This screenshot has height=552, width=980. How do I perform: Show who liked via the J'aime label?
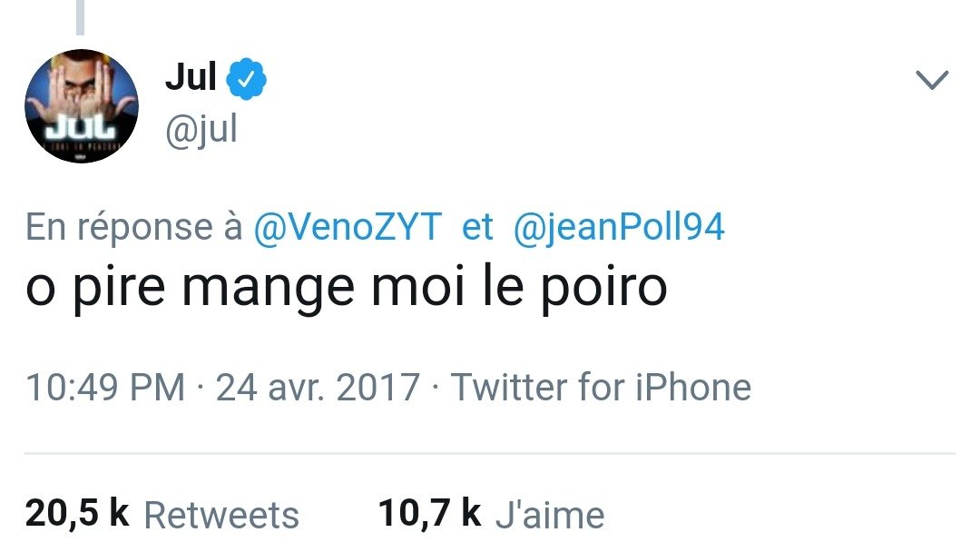click(x=550, y=516)
